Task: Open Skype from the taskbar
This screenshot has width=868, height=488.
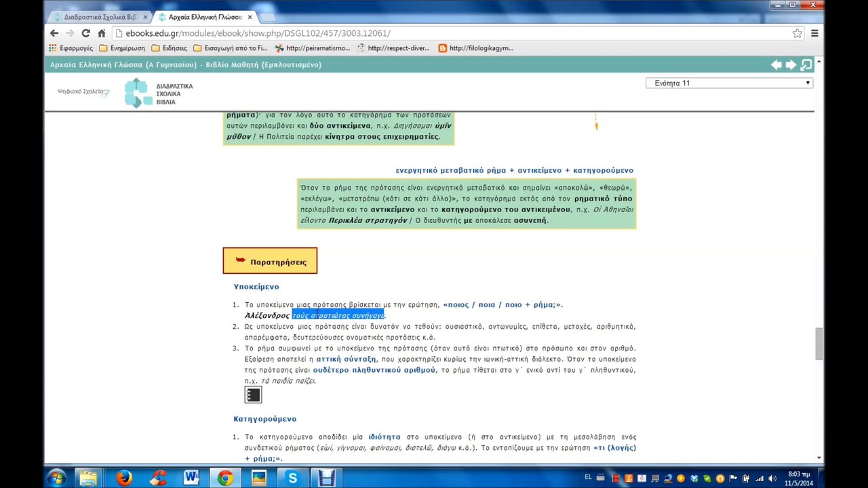Action: (x=292, y=479)
